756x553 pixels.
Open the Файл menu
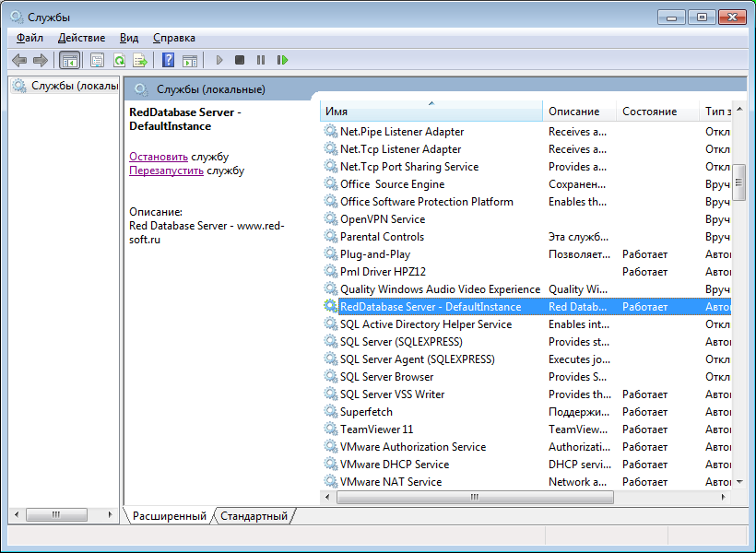click(x=30, y=38)
